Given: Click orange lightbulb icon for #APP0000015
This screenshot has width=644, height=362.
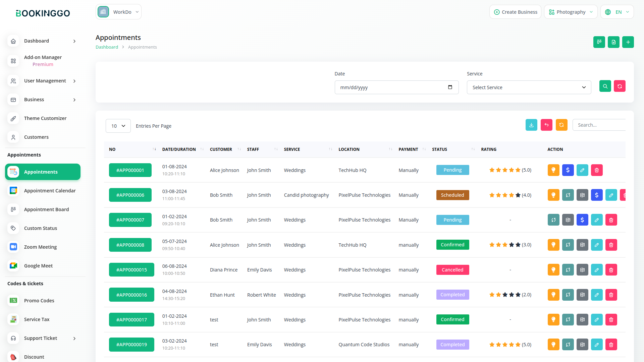Looking at the screenshot, I should 553,270.
